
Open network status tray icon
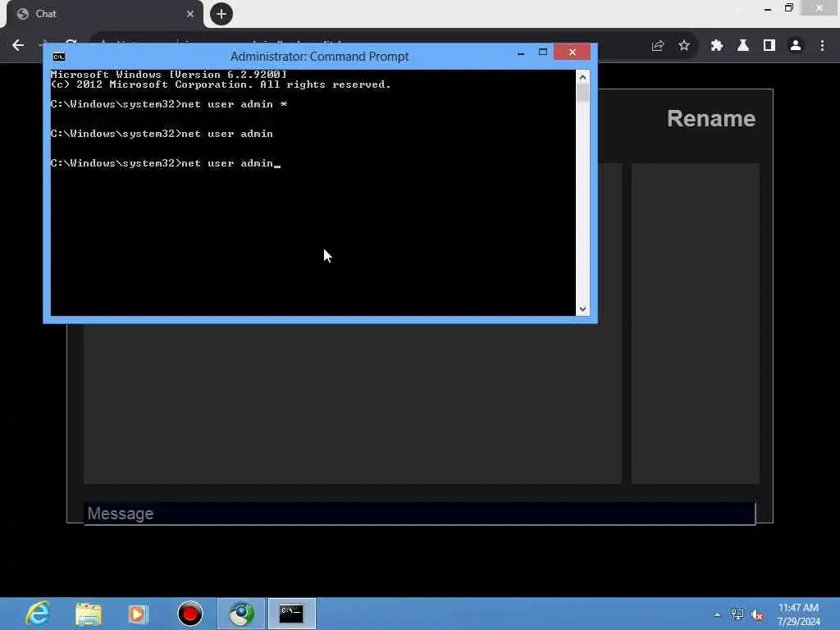coord(737,614)
